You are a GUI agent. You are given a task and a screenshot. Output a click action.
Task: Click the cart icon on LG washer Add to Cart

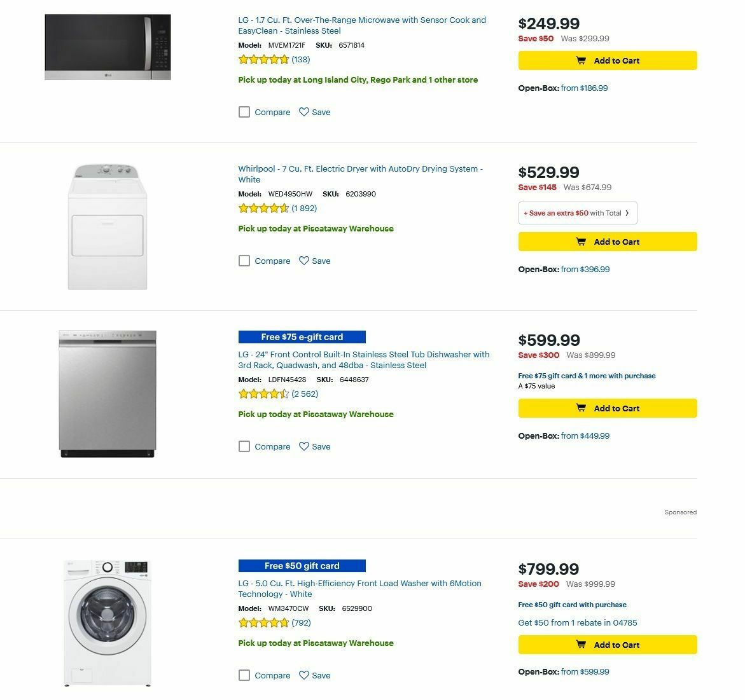[x=581, y=644]
